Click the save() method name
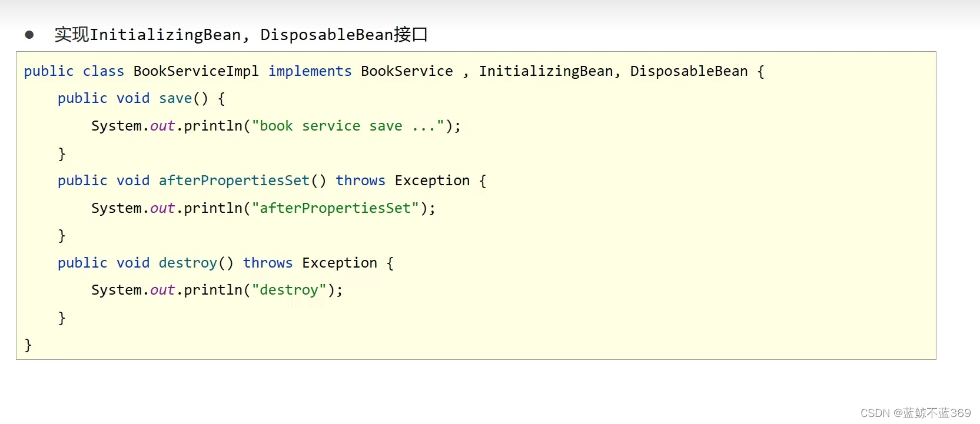 [175, 98]
